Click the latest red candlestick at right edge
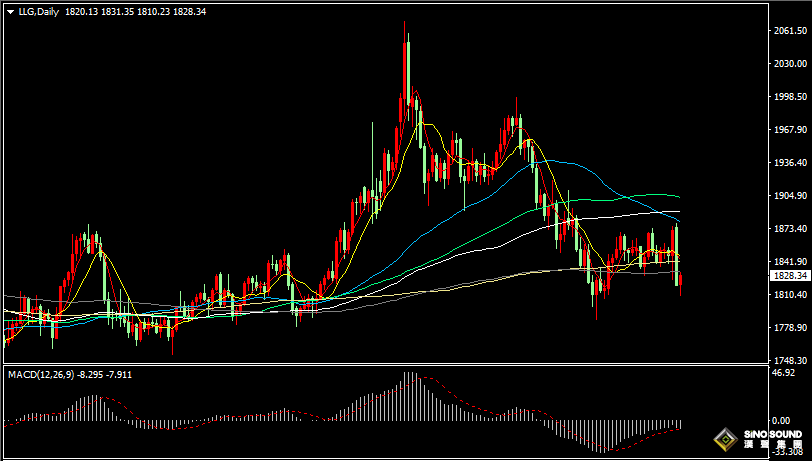Image resolution: width=812 pixels, height=461 pixels. pyautogui.click(x=680, y=284)
